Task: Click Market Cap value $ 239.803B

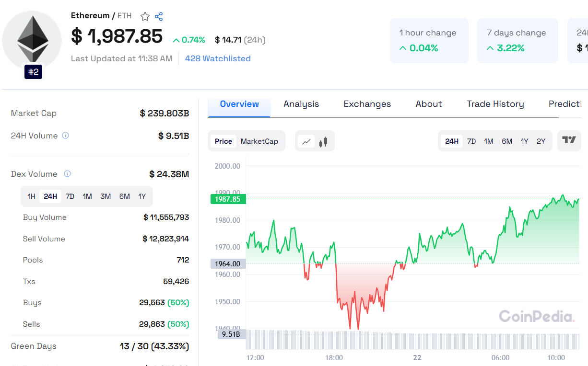Action: (x=165, y=114)
